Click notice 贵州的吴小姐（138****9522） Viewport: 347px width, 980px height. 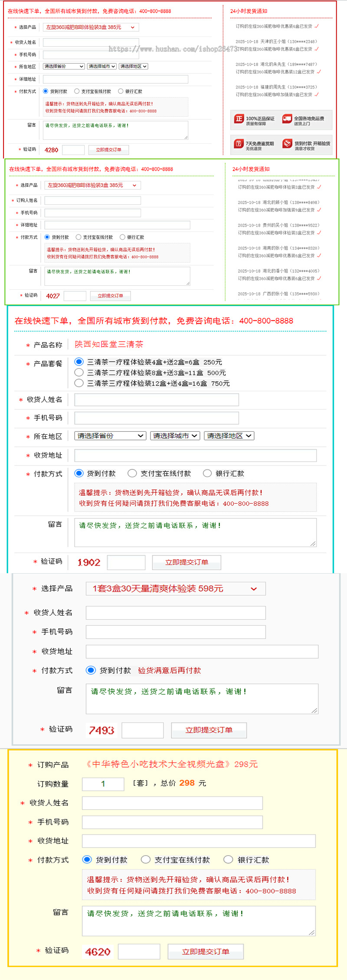[x=278, y=225]
